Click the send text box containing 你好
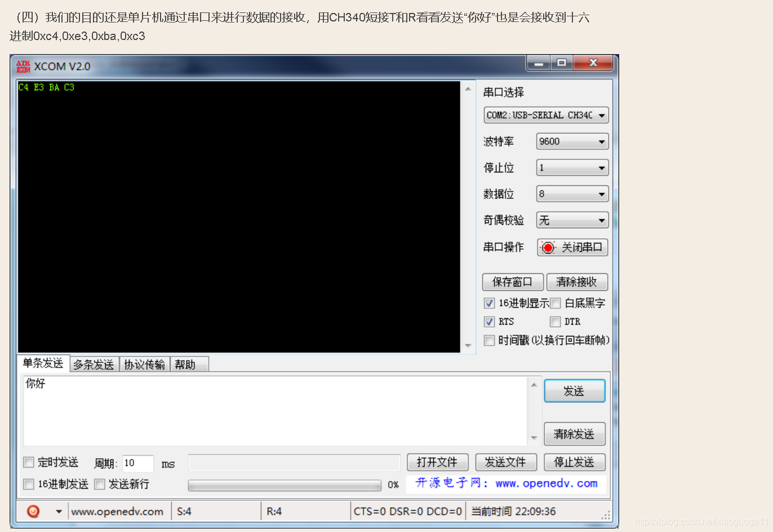 pos(275,411)
